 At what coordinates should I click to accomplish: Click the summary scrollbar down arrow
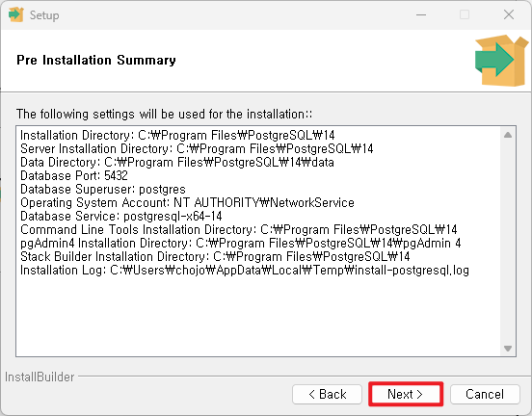[508, 349]
